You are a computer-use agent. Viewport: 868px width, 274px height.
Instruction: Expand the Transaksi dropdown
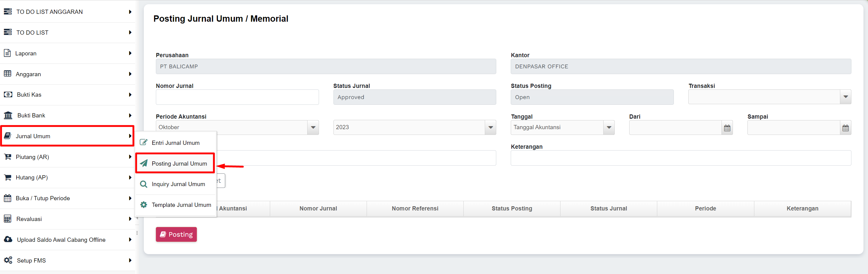845,97
